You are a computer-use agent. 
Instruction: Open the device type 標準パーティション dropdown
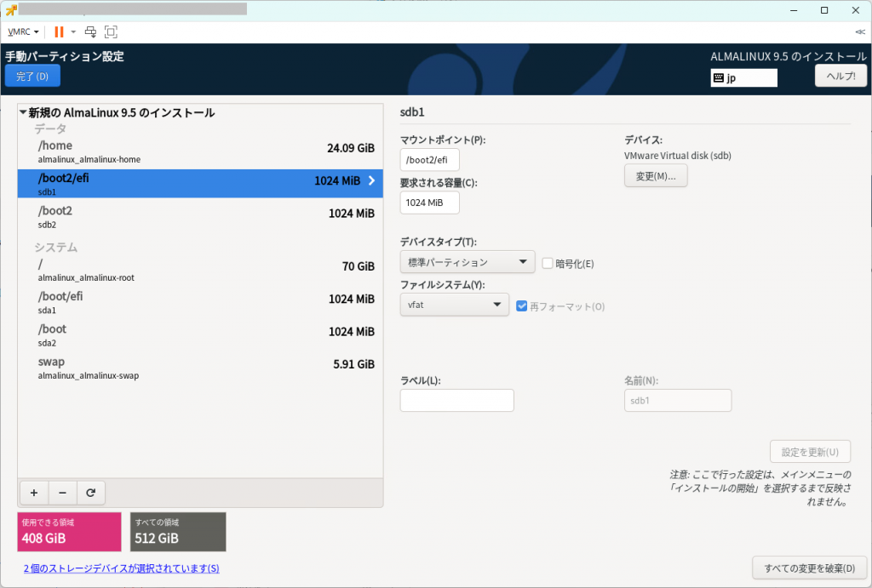(468, 262)
